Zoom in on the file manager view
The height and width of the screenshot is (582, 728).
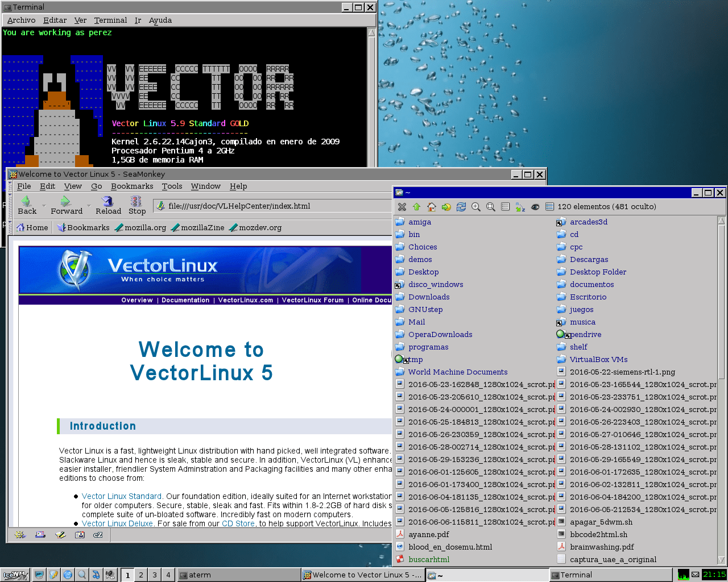(x=476, y=207)
